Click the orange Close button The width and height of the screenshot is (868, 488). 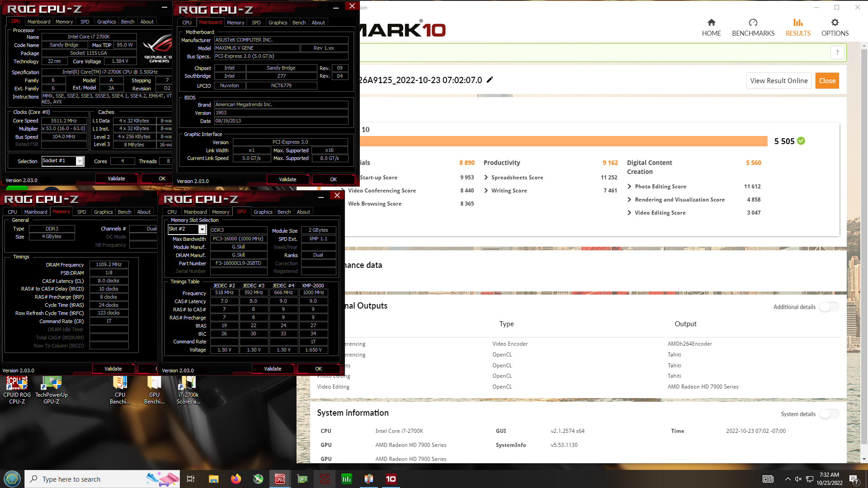tap(827, 81)
